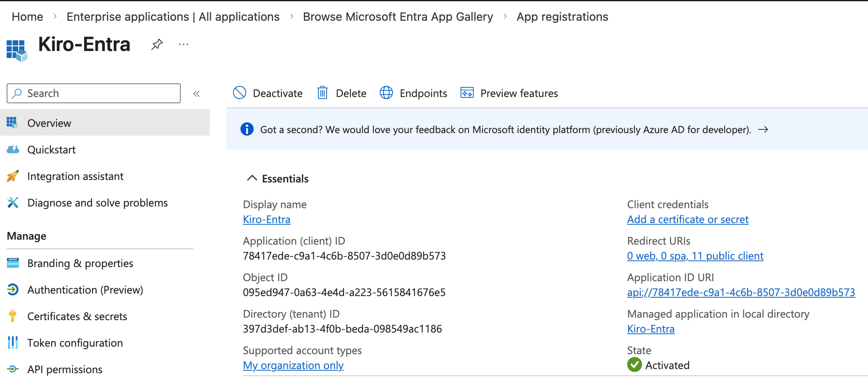868x379 pixels.
Task: Select Quickstart in the sidebar
Action: pos(51,150)
